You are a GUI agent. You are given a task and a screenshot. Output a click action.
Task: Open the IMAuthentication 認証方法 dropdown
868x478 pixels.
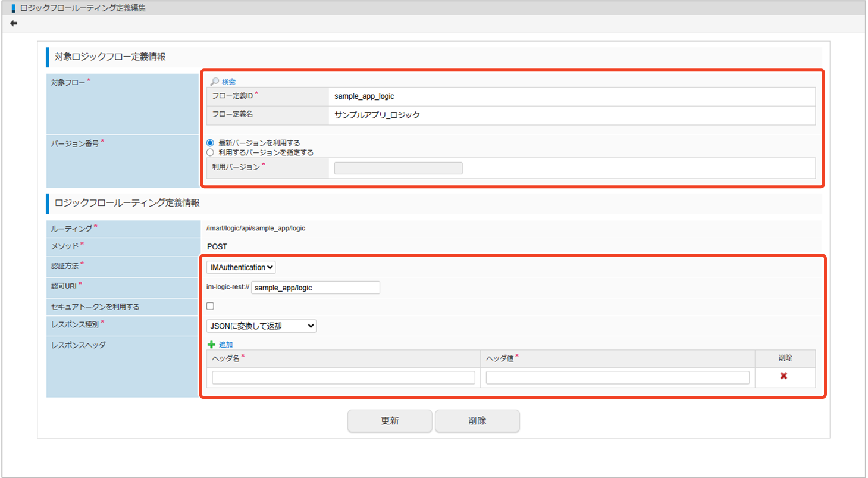(x=241, y=268)
